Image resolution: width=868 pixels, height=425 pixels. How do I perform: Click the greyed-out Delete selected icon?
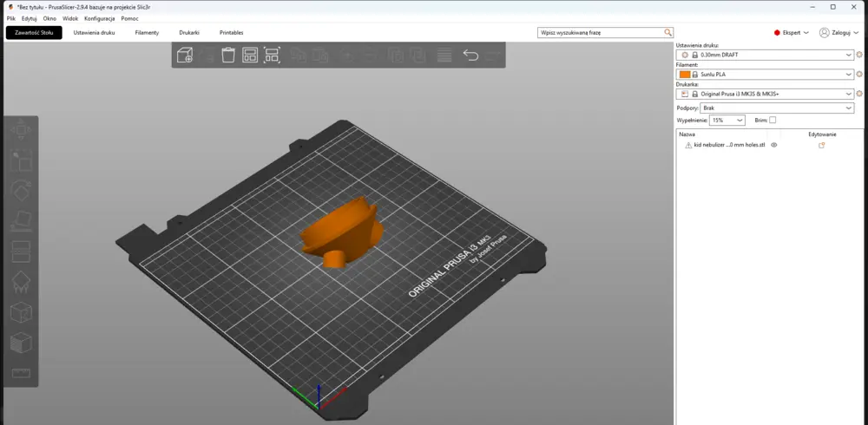[x=207, y=56]
